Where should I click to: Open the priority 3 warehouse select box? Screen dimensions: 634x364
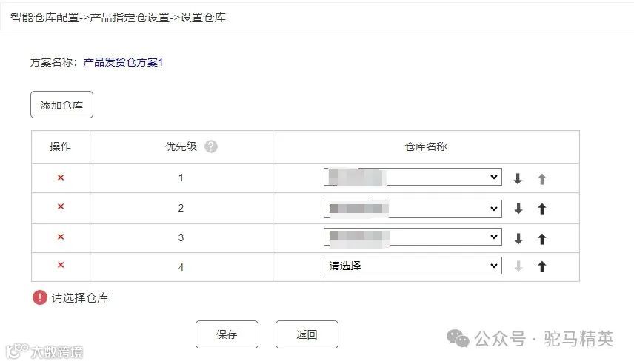[x=413, y=237]
